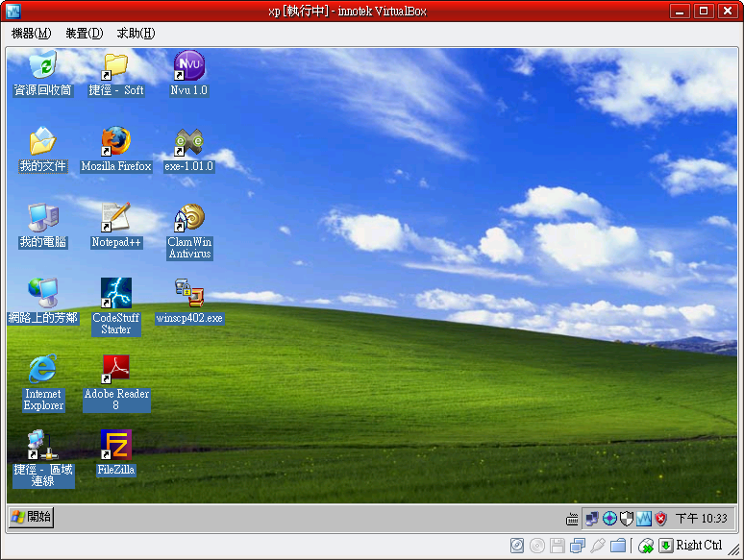Click the Adobe Reader 8 shortcut

pyautogui.click(x=115, y=370)
